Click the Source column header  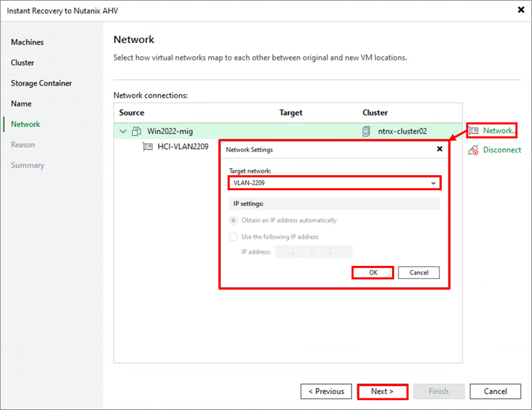pyautogui.click(x=132, y=113)
